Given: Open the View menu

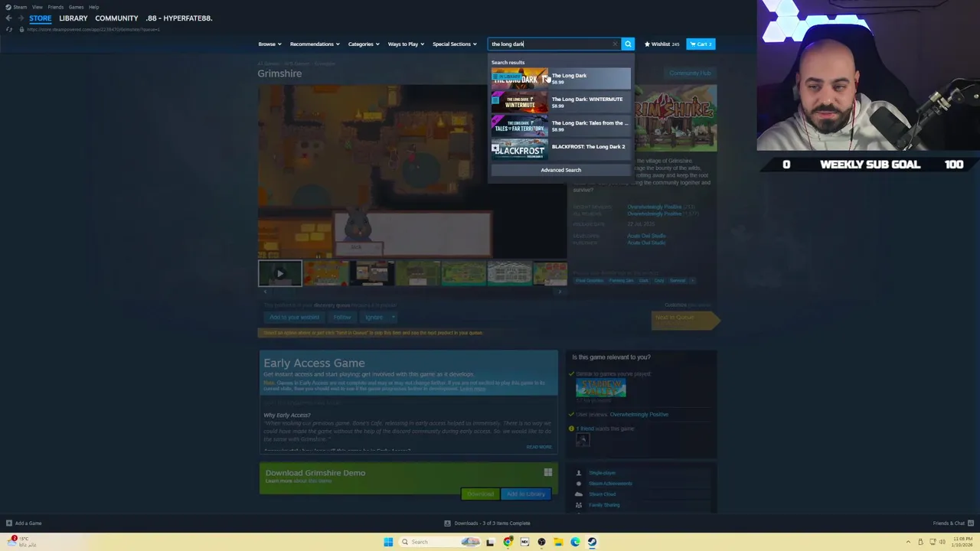Looking at the screenshot, I should point(38,7).
